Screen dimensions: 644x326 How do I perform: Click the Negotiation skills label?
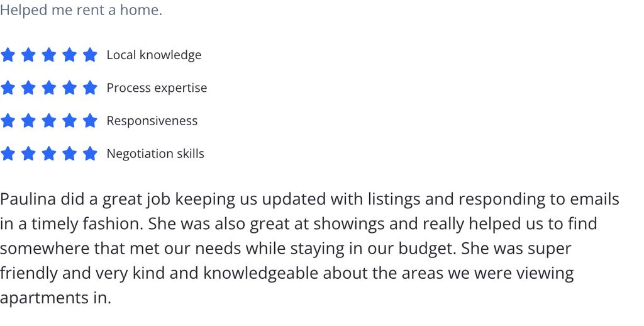click(x=155, y=154)
